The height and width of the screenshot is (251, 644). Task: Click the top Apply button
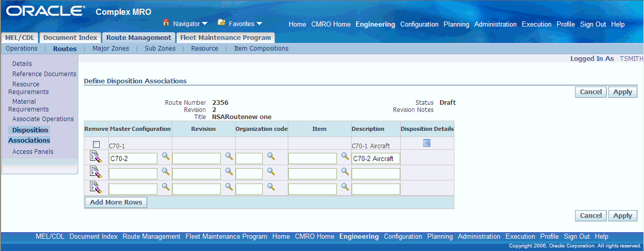[623, 92]
